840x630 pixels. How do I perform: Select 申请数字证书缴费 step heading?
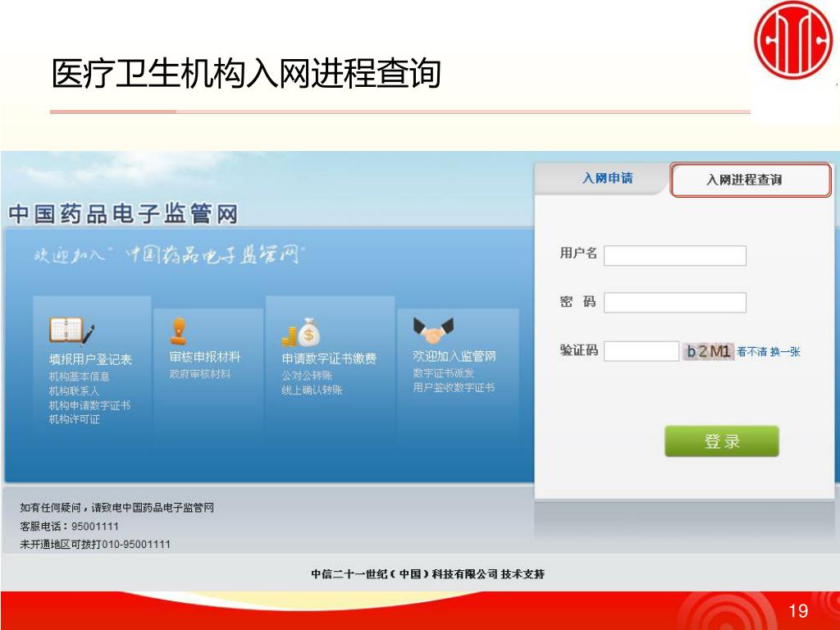(329, 358)
